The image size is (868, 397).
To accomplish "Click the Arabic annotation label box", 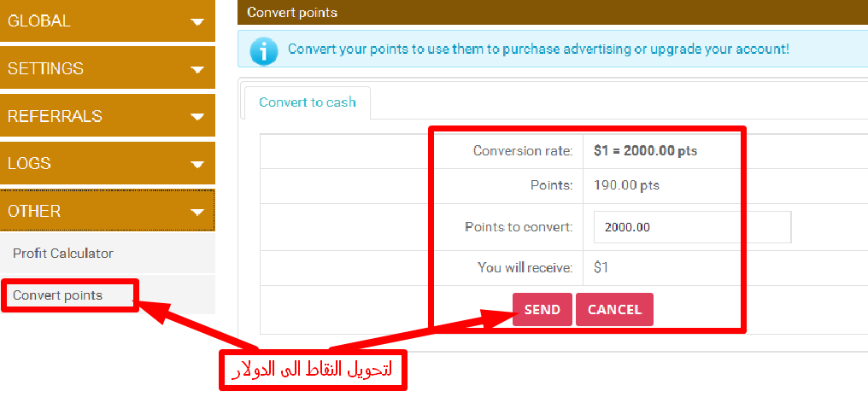I will tap(313, 370).
